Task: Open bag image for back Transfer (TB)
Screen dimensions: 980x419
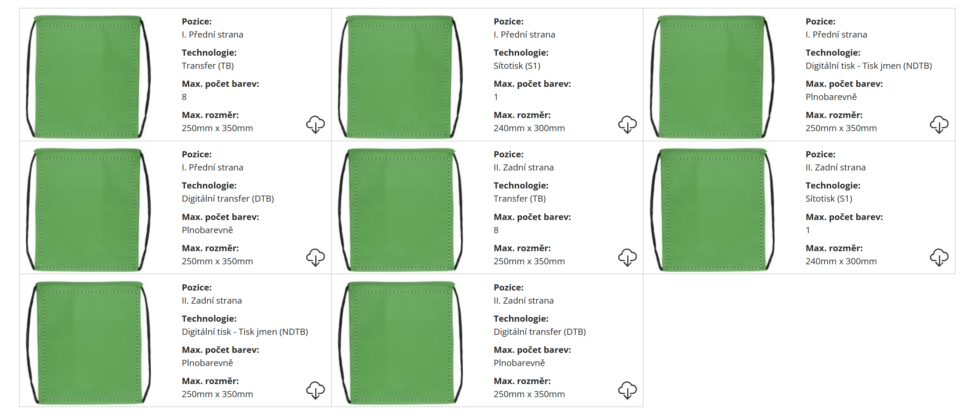Action: [x=400, y=209]
